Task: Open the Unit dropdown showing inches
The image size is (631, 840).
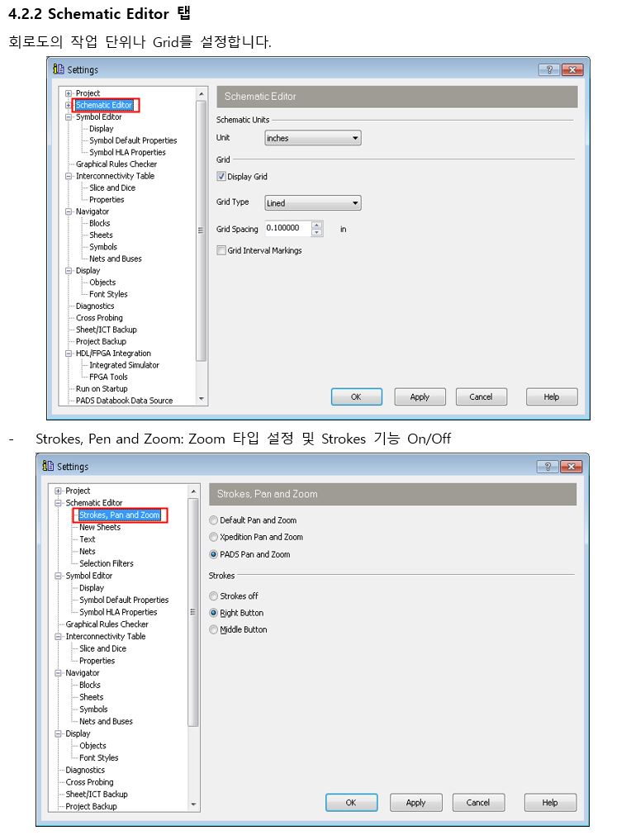Action: tap(313, 139)
